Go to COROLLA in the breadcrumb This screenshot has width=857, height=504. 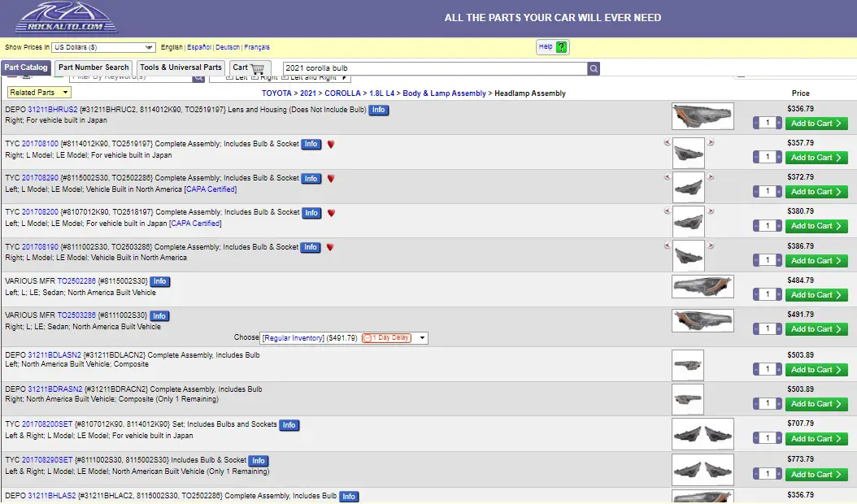tap(342, 93)
